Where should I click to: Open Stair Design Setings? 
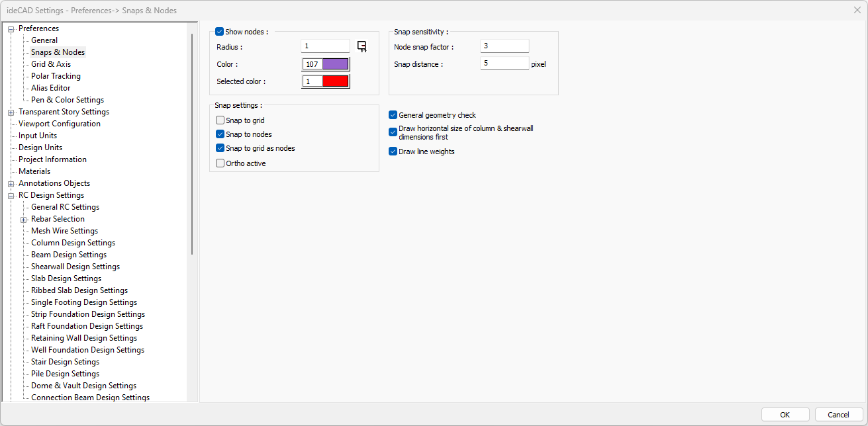pyautogui.click(x=65, y=362)
